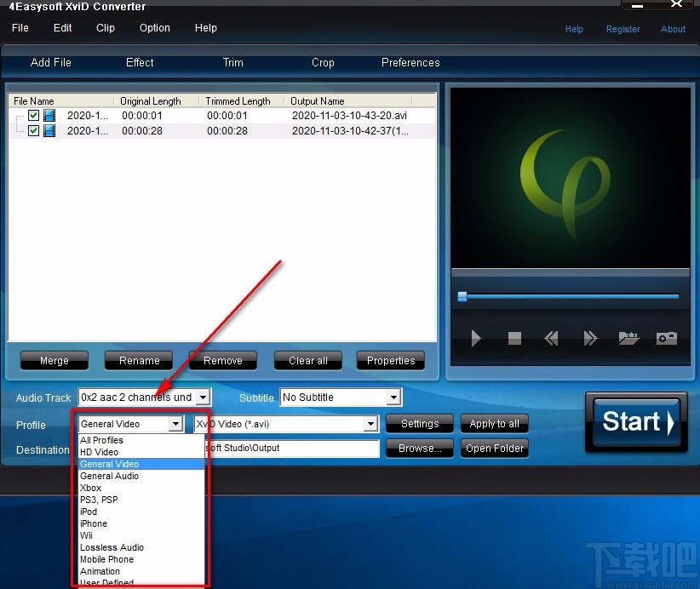
Task: Open the Clip menu
Action: [x=105, y=27]
